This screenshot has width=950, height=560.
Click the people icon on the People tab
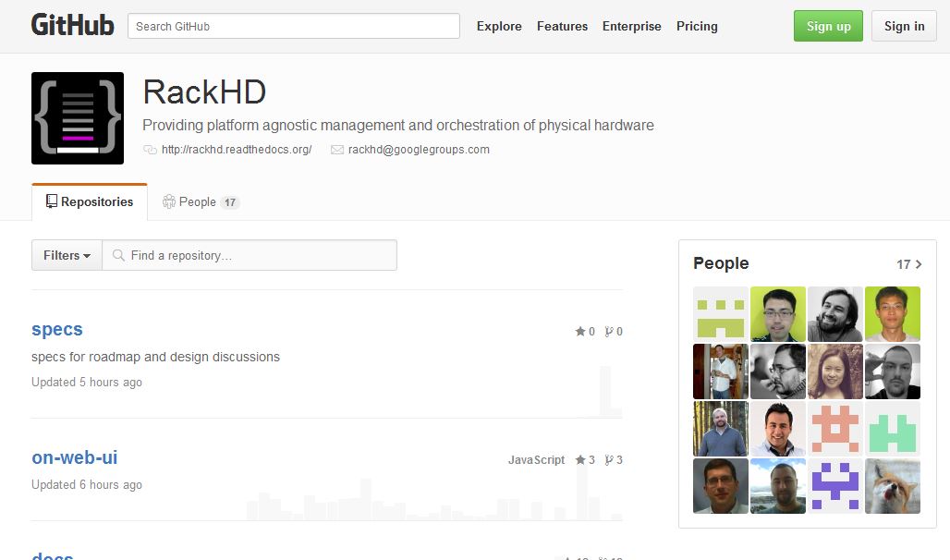click(x=168, y=201)
